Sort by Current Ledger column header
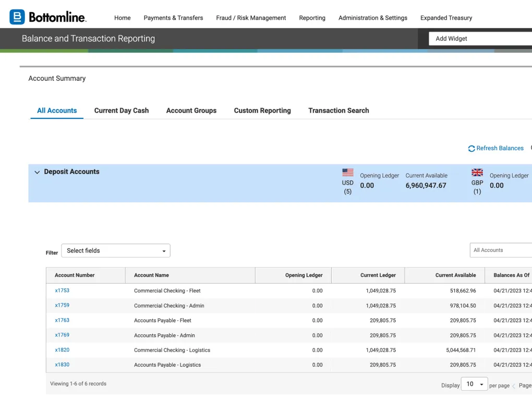 [x=378, y=275]
